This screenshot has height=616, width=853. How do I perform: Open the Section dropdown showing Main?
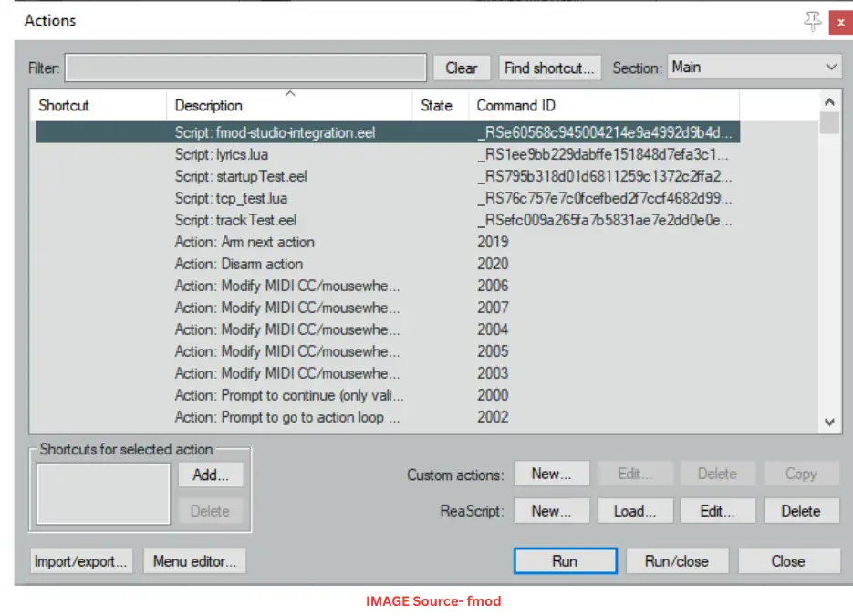[754, 68]
